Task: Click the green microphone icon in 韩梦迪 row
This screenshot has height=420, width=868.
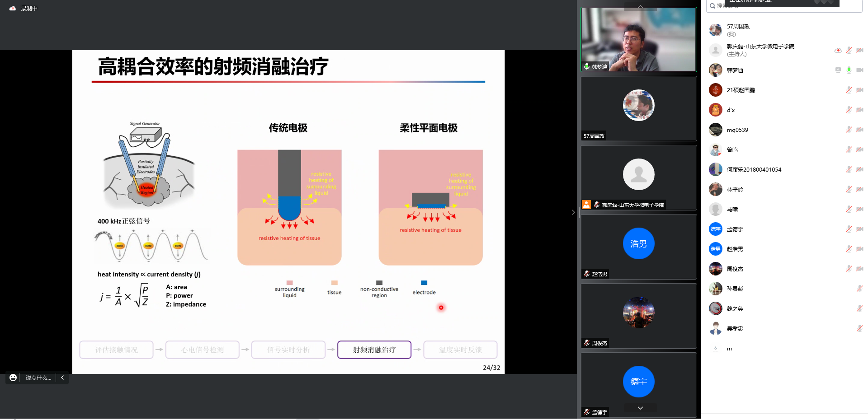Action: 849,70
